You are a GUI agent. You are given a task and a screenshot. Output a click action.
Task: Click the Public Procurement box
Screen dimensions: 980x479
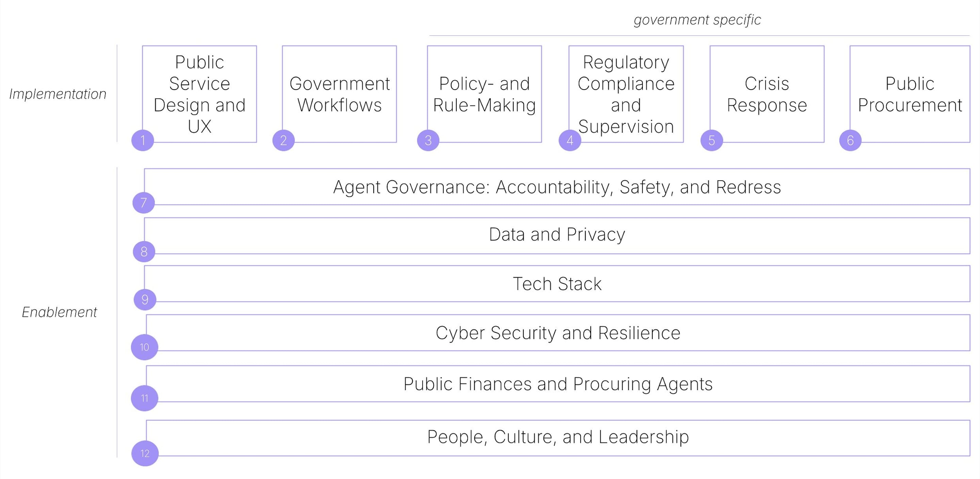tap(910, 94)
